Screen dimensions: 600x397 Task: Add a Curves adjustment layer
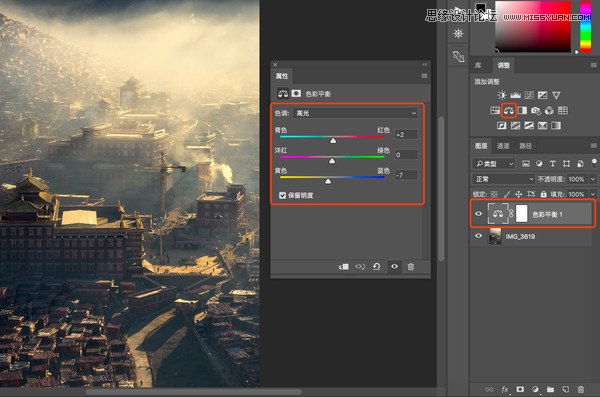pos(529,95)
